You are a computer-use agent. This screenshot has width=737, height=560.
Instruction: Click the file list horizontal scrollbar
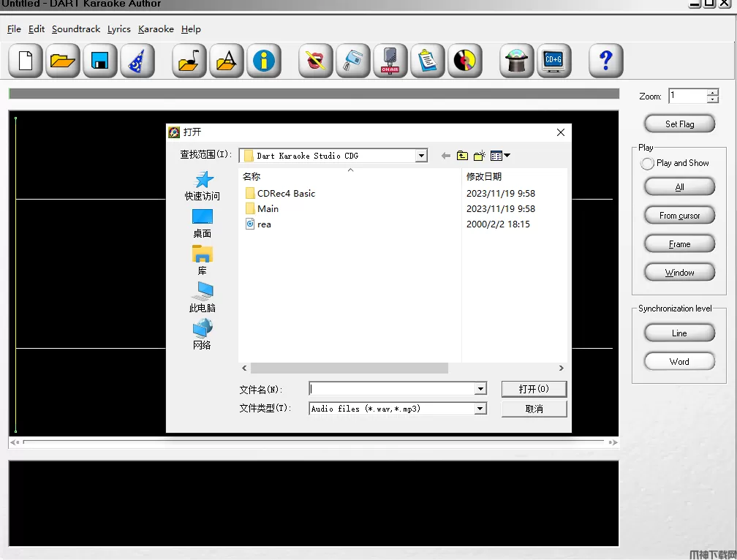coord(349,368)
